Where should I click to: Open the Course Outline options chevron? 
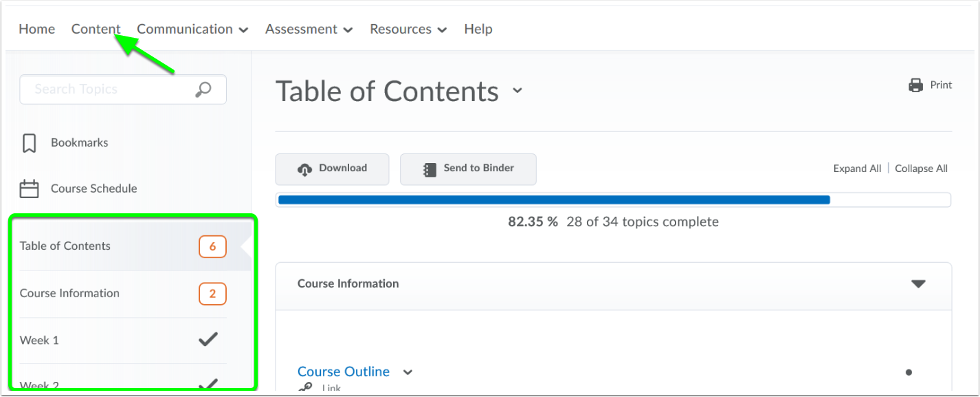tap(408, 372)
